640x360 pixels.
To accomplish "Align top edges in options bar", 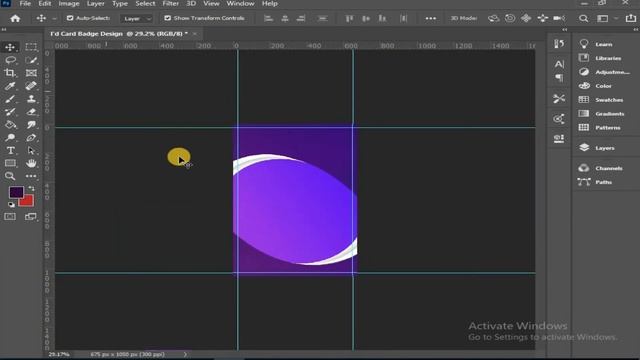I will (x=349, y=18).
